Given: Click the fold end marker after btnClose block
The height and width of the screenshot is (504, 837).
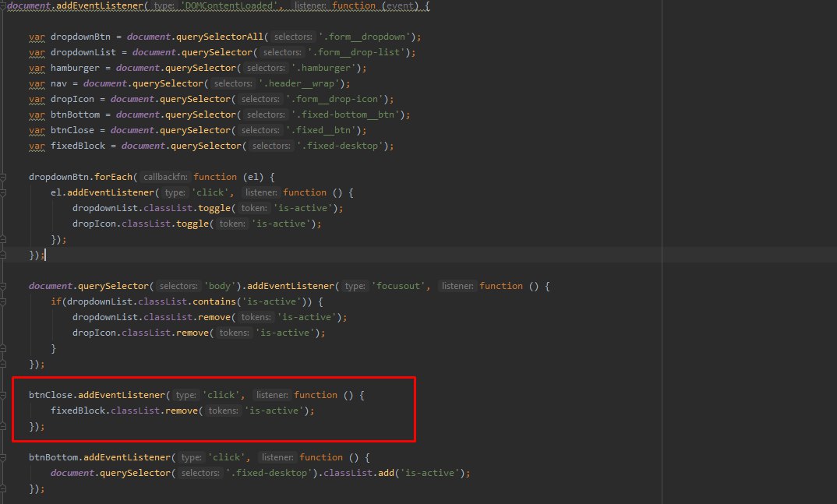Looking at the screenshot, I should click(x=2, y=427).
